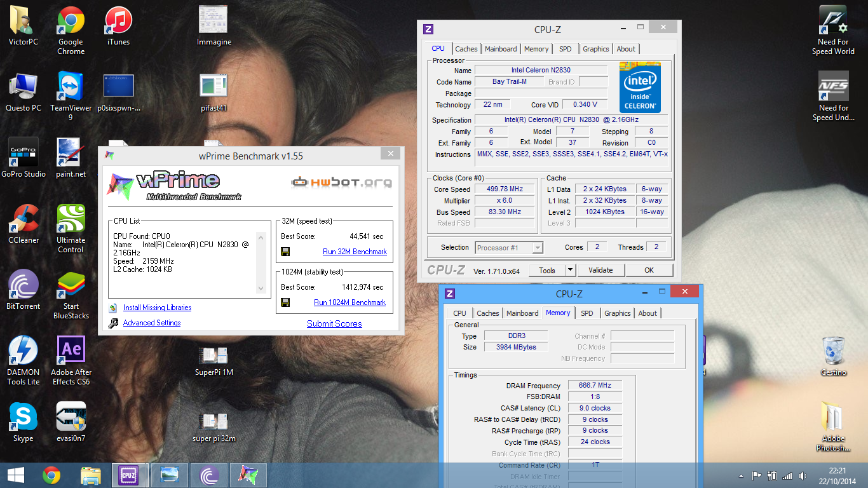Image resolution: width=868 pixels, height=488 pixels.
Task: Open super pi 32m desktop icon
Action: pos(214,427)
